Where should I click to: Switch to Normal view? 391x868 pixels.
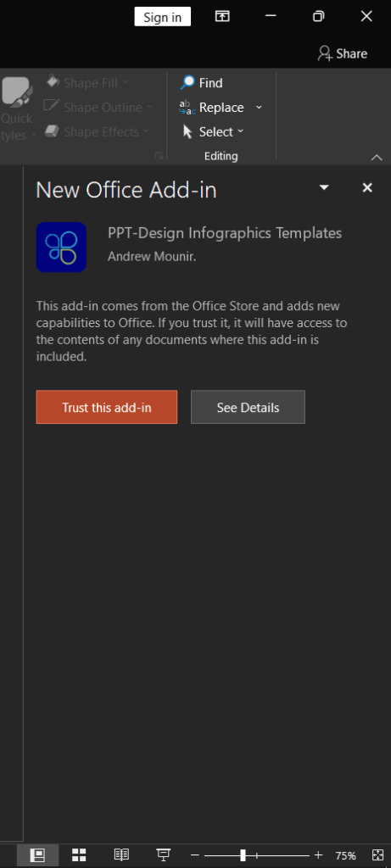pyautogui.click(x=37, y=855)
